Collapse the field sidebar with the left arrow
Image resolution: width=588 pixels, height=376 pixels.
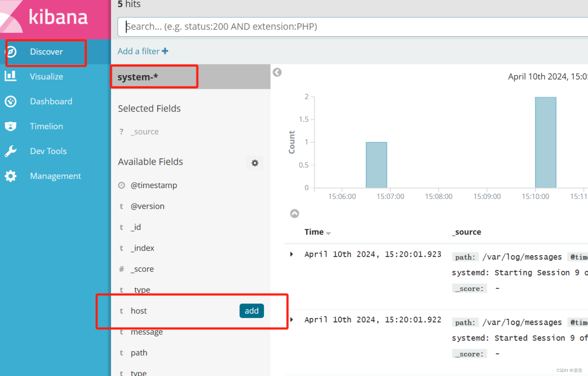(277, 72)
